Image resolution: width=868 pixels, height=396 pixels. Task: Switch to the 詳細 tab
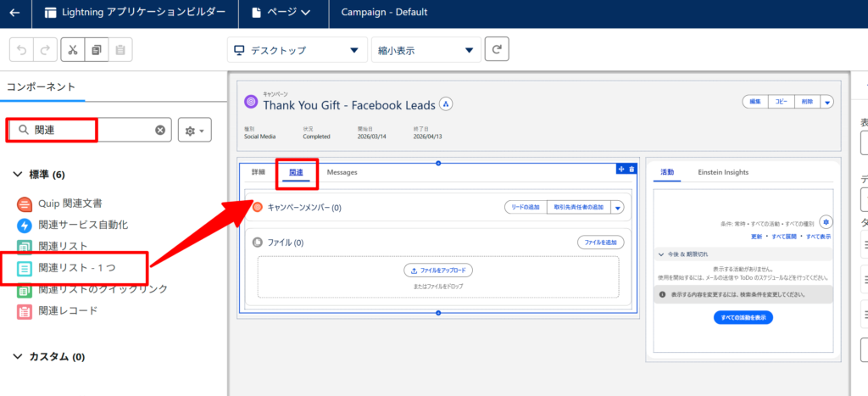click(x=259, y=172)
